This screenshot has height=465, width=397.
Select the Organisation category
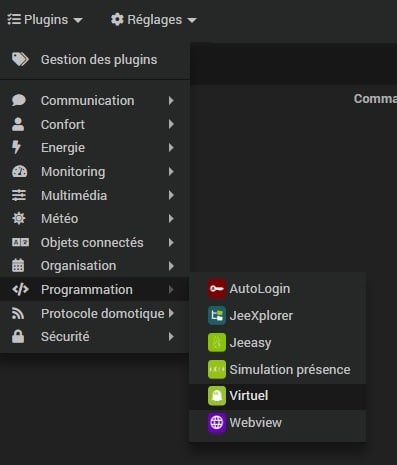click(95, 266)
